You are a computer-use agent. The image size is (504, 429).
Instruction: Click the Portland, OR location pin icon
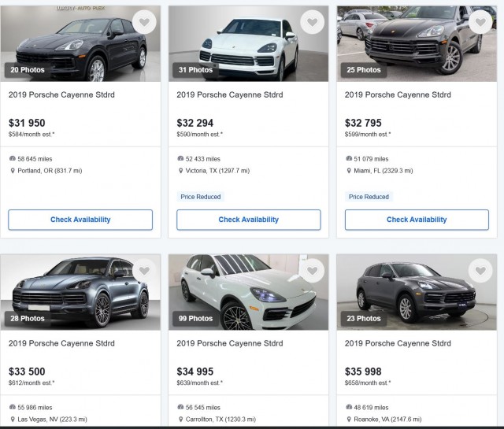13,171
